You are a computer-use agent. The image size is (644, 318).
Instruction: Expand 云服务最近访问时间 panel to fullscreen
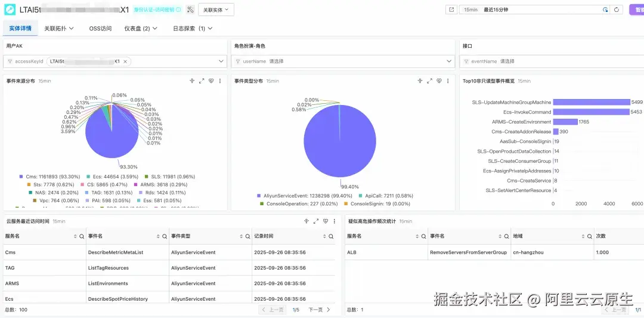click(316, 221)
